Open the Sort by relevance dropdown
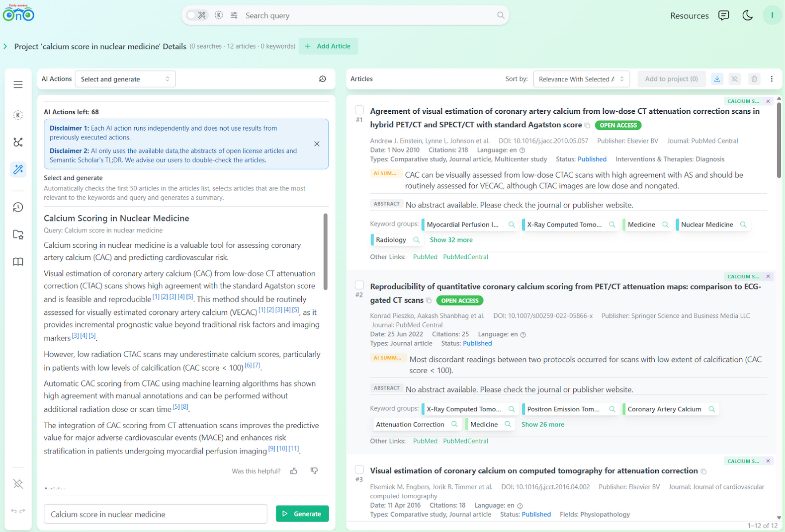The image size is (785, 532). (581, 79)
